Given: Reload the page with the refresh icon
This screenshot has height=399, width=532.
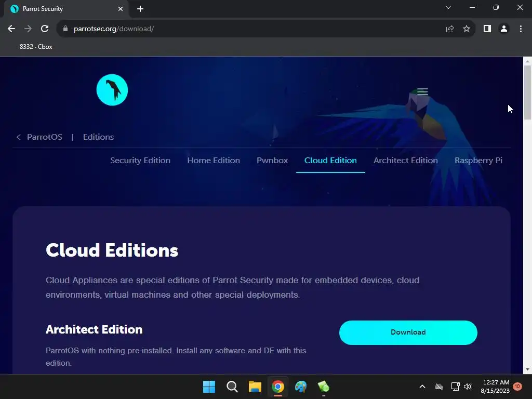Looking at the screenshot, I should click(45, 29).
